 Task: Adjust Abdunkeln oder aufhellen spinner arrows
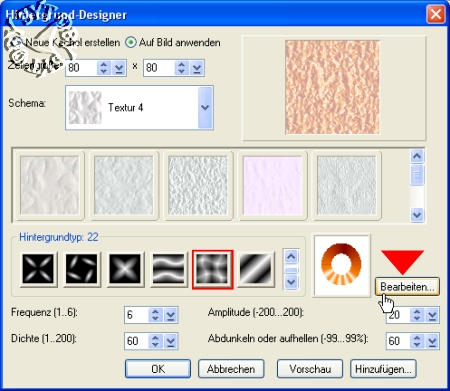click(x=417, y=341)
